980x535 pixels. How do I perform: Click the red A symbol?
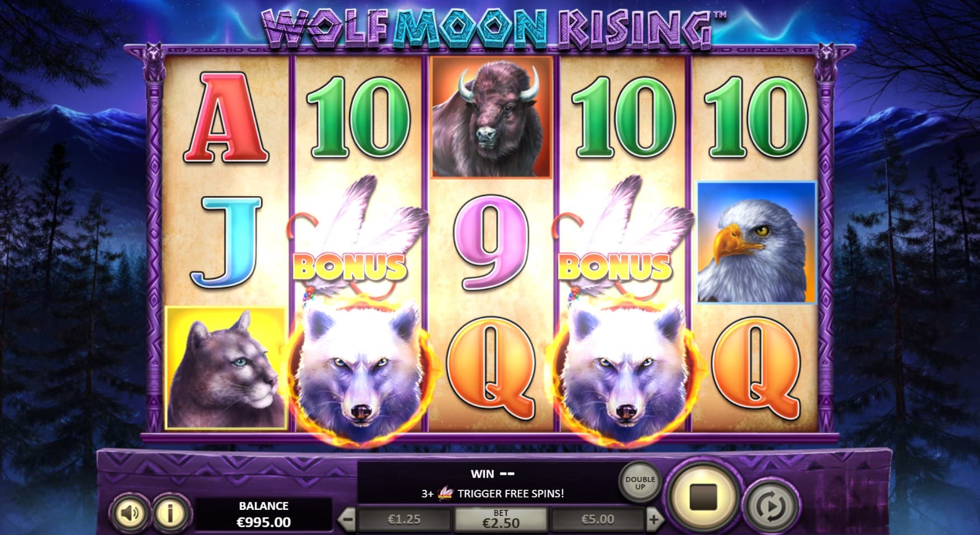point(225,117)
